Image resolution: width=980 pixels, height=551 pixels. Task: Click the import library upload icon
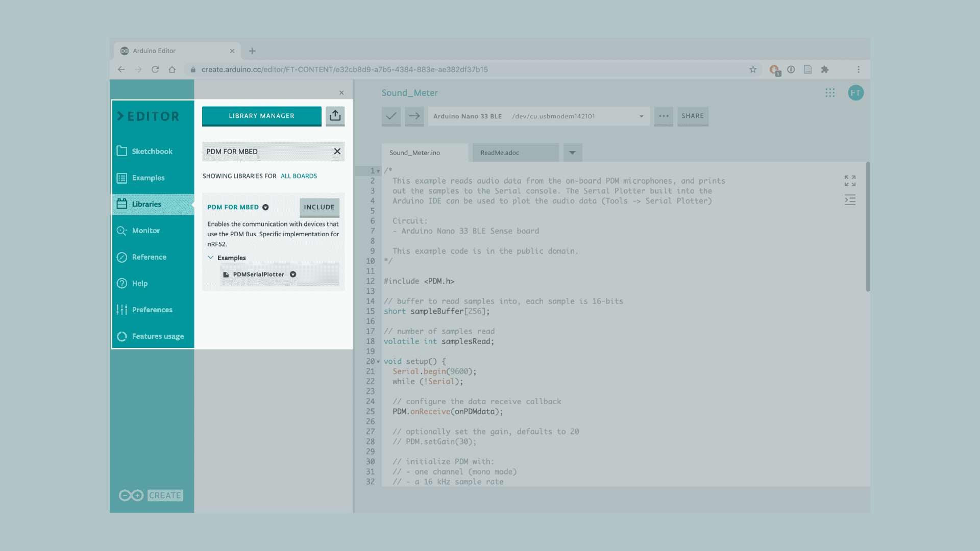coord(335,116)
